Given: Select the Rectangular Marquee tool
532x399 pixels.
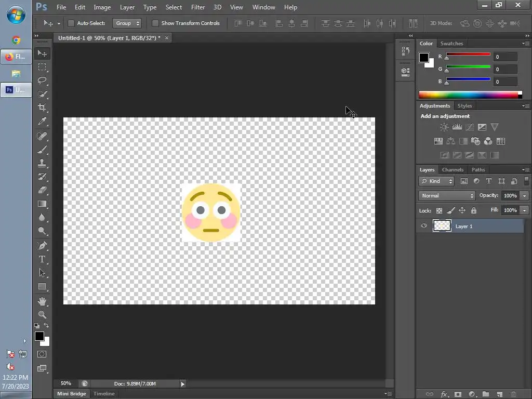Looking at the screenshot, I should pyautogui.click(x=42, y=67).
